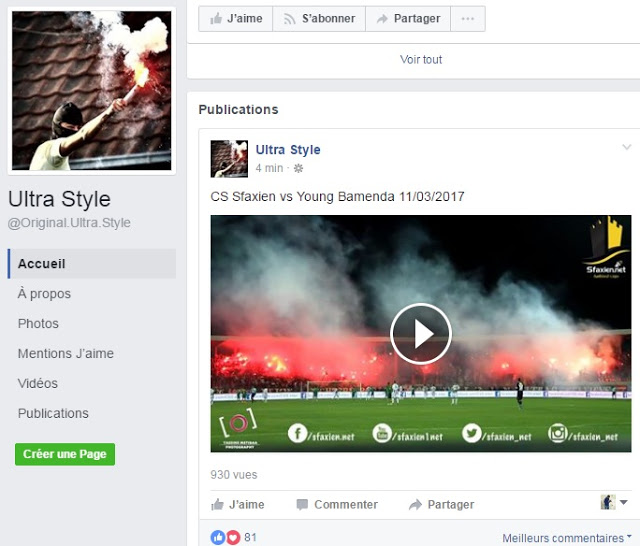Play the CS Sfaxien video

421,334
